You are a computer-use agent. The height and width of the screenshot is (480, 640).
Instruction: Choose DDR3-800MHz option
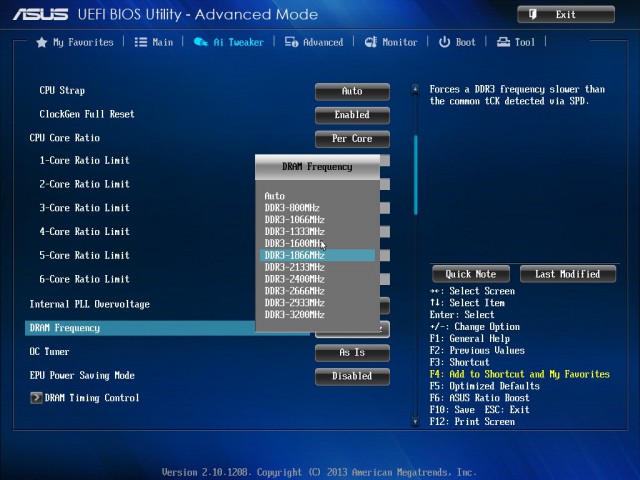click(x=292, y=208)
